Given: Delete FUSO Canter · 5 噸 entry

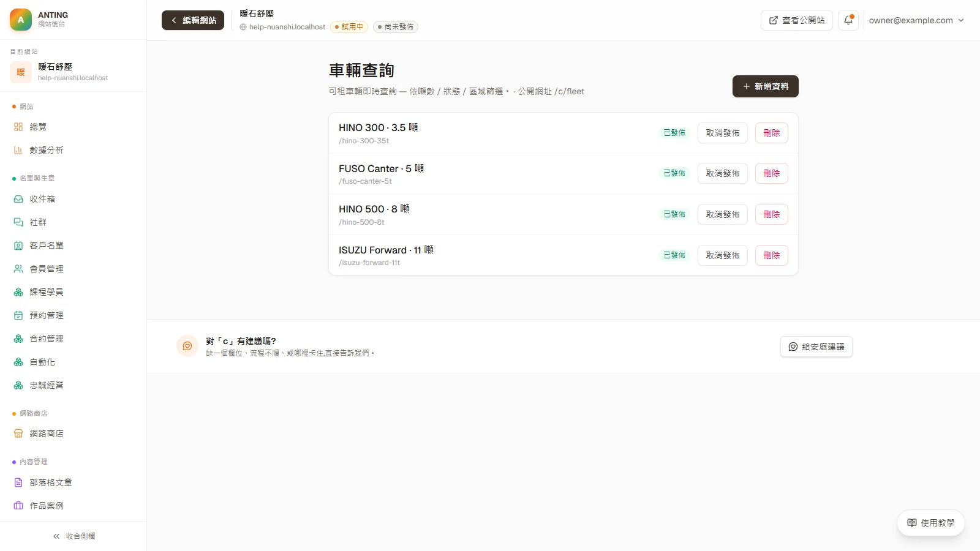Looking at the screenshot, I should [x=772, y=173].
